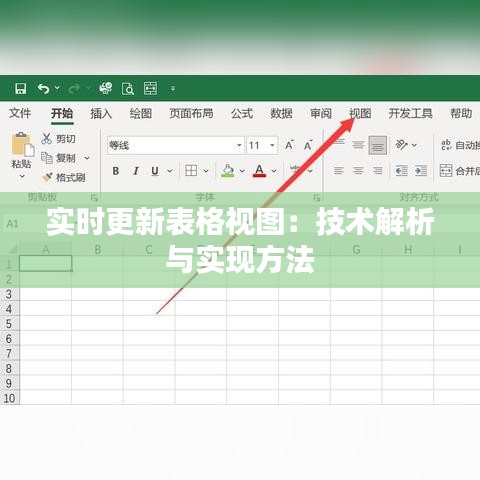
Task: Click the Undo arrow icon
Action: pyautogui.click(x=43, y=89)
